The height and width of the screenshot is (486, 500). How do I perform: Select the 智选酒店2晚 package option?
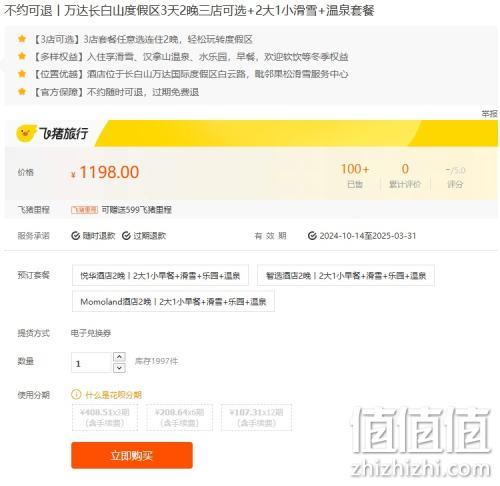point(346,275)
